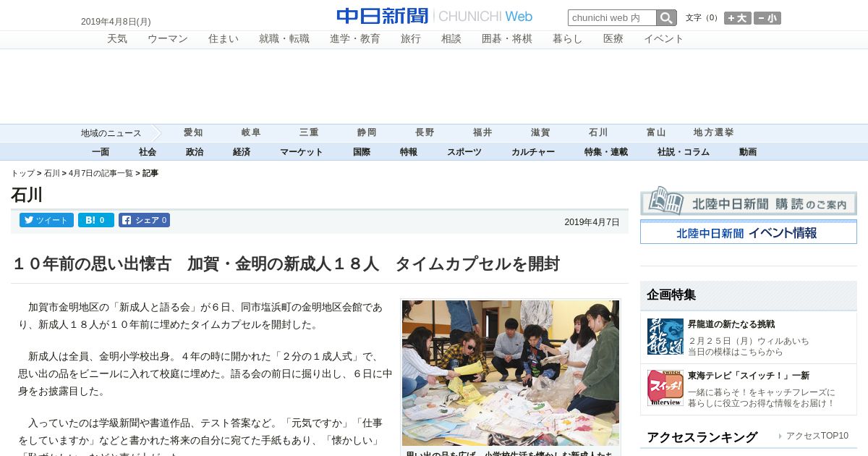
Task: Open the 相談 menu
Action: point(451,39)
